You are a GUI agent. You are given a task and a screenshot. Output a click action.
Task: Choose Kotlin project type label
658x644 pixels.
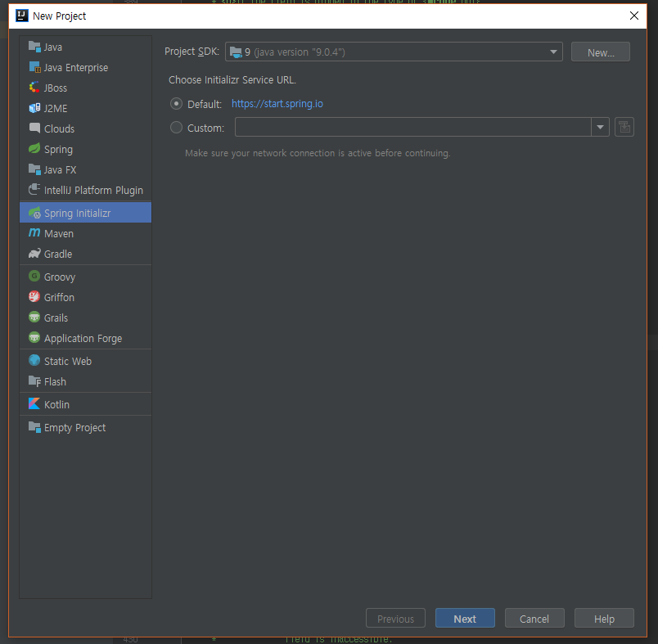point(56,404)
